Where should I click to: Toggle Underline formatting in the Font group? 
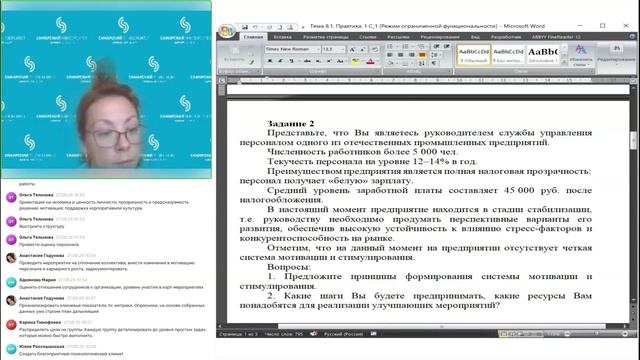(291, 61)
